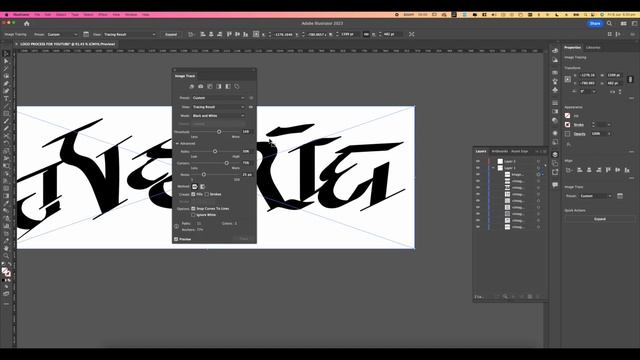The image size is (640, 360).
Task: Click the Fill and Stroke swatch in the toolbar
Action: click(x=6, y=272)
